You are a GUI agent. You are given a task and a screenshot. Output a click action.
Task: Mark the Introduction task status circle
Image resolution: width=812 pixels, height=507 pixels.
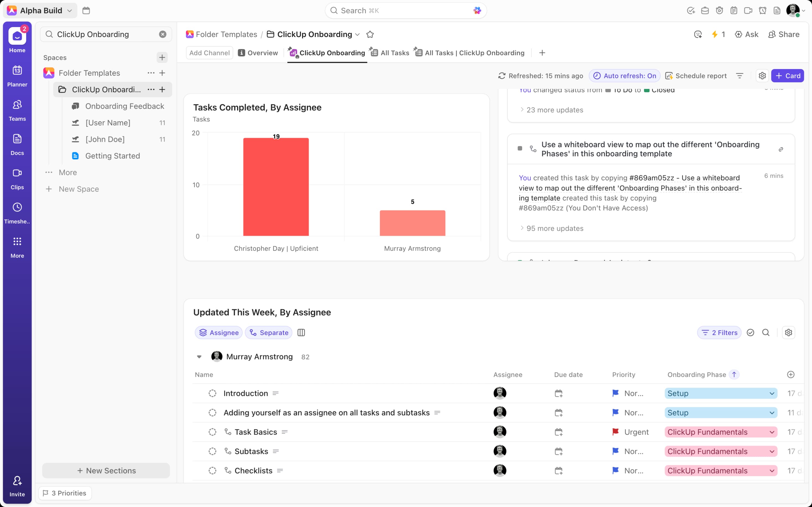(212, 393)
